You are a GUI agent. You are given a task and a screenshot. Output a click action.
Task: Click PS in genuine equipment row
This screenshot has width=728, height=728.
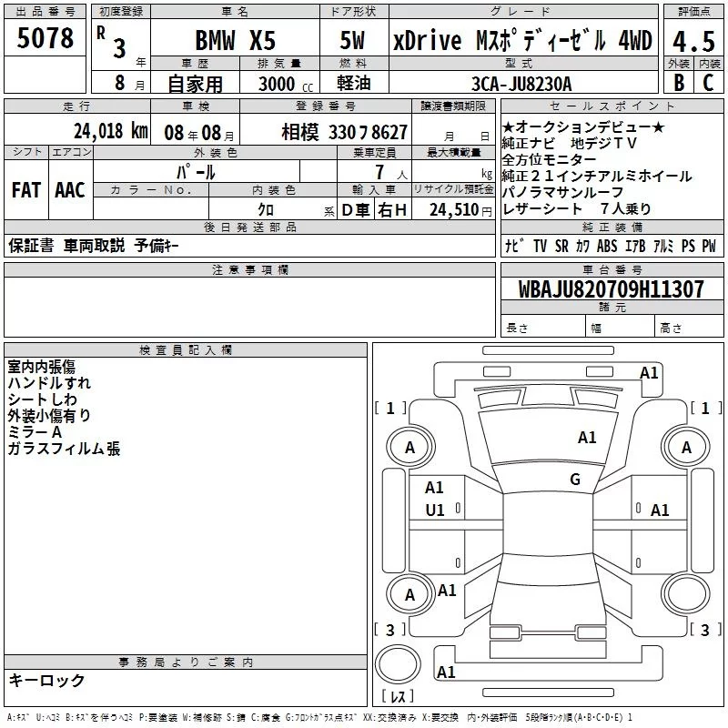pos(688,246)
